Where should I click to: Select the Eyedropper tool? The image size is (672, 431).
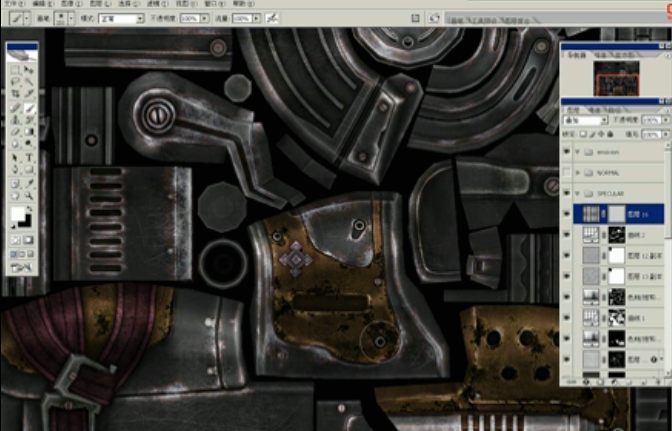29,184
